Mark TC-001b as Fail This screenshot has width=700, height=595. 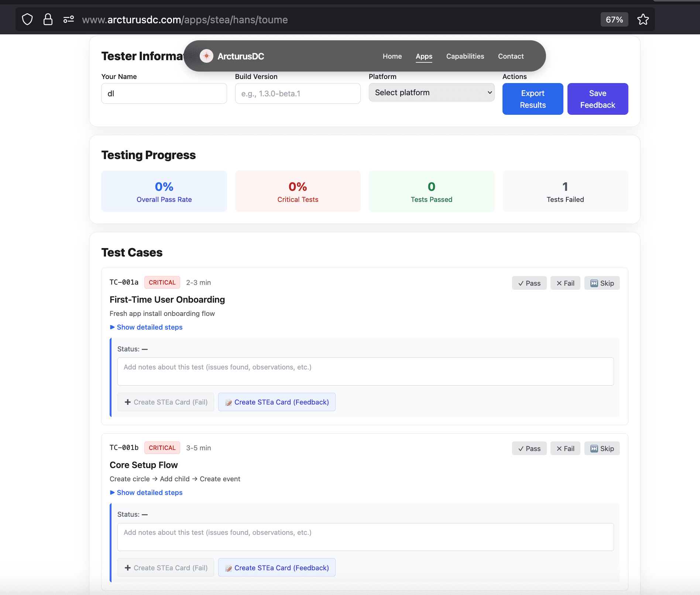click(565, 448)
